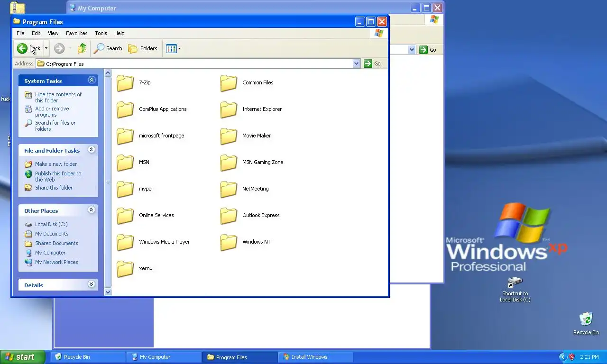Click the C:\Program Files address field

(194, 64)
